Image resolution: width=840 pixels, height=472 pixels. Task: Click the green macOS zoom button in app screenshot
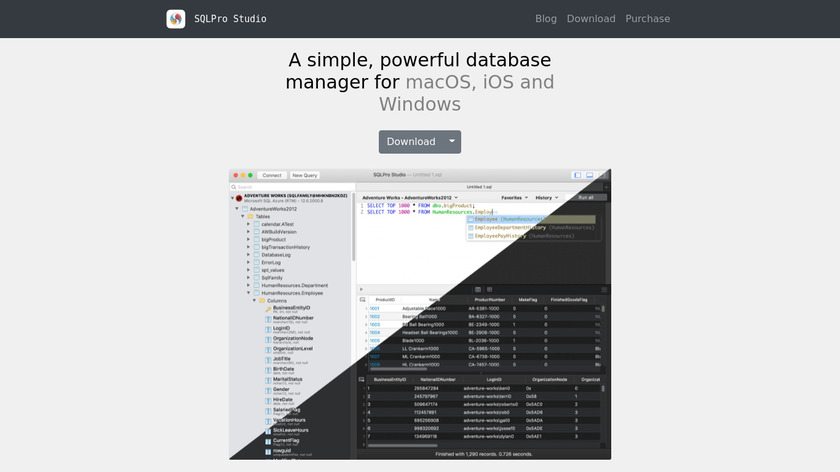pyautogui.click(x=250, y=175)
